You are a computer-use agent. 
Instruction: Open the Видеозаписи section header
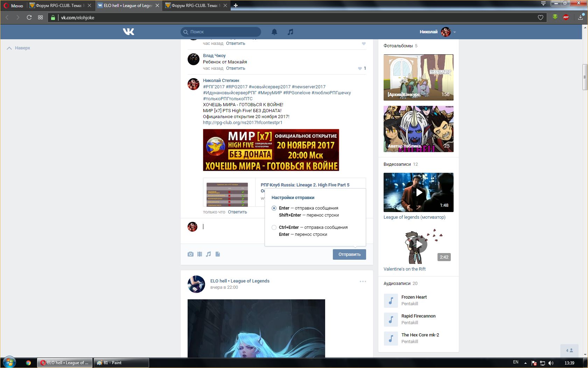401,164
